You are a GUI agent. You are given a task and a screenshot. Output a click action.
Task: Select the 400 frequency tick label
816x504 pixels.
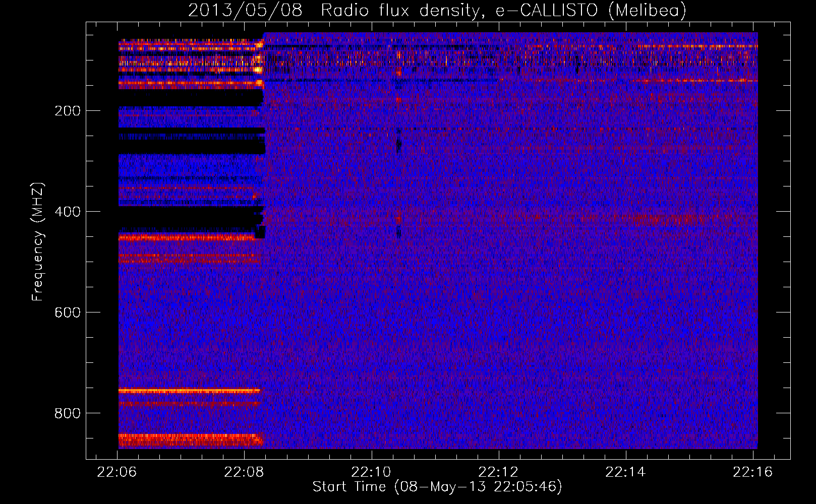(x=68, y=212)
